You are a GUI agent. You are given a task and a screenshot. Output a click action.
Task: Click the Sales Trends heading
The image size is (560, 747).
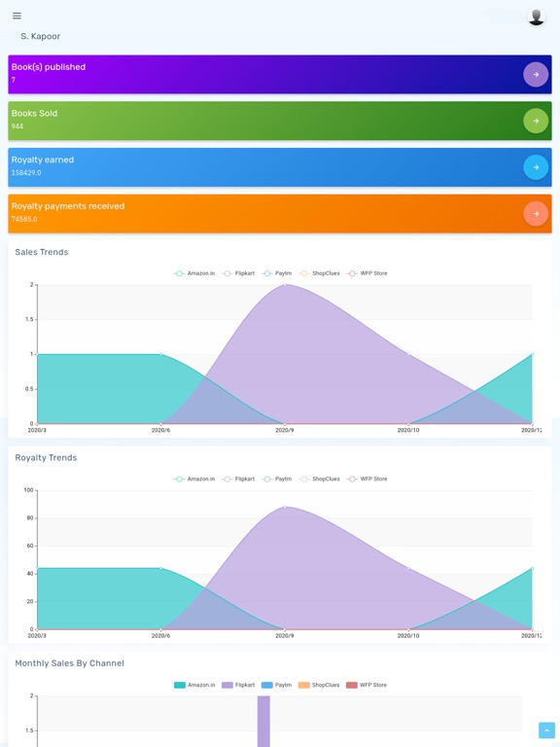42,252
